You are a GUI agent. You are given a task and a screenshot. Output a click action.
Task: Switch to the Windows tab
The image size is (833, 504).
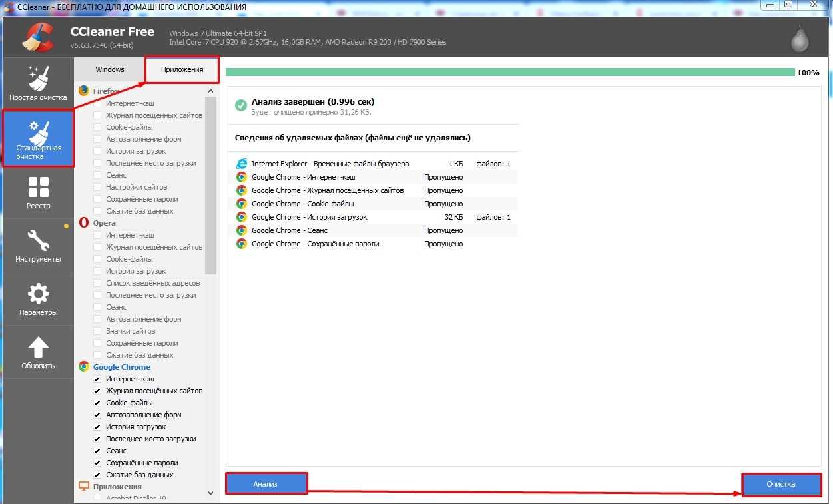click(x=110, y=69)
